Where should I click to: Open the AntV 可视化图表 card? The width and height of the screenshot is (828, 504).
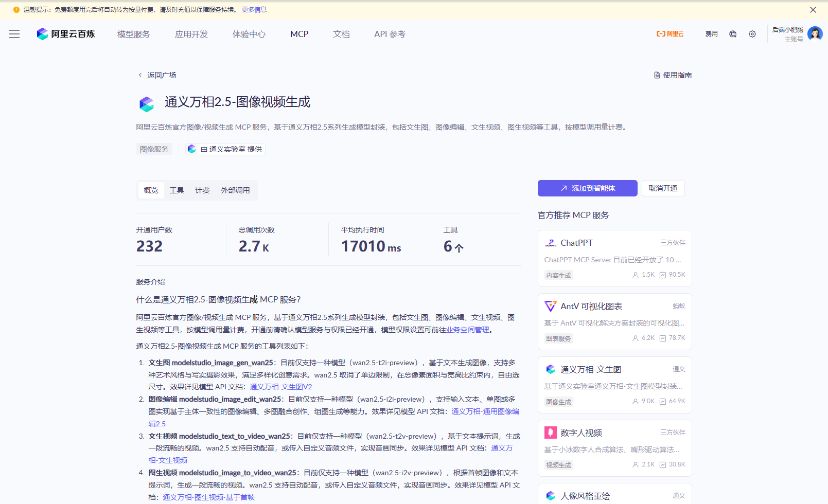(614, 321)
